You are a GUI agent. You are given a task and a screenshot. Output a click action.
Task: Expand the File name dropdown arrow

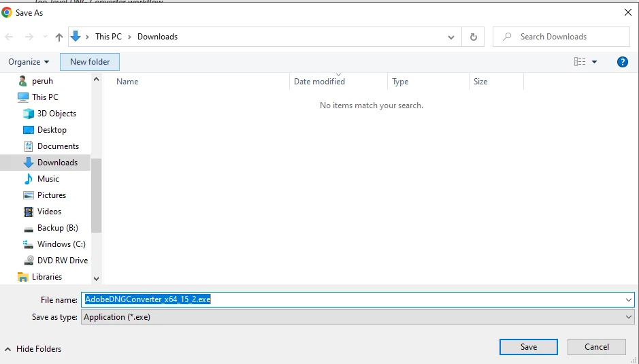pyautogui.click(x=628, y=300)
